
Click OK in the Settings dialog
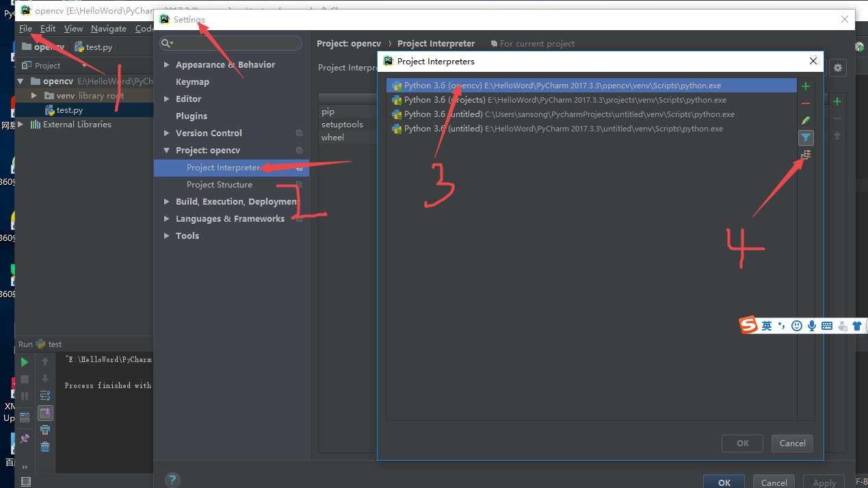coord(724,482)
